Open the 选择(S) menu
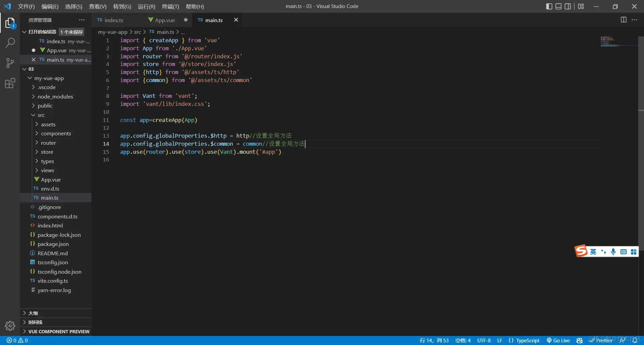644x345 pixels. pyautogui.click(x=73, y=6)
